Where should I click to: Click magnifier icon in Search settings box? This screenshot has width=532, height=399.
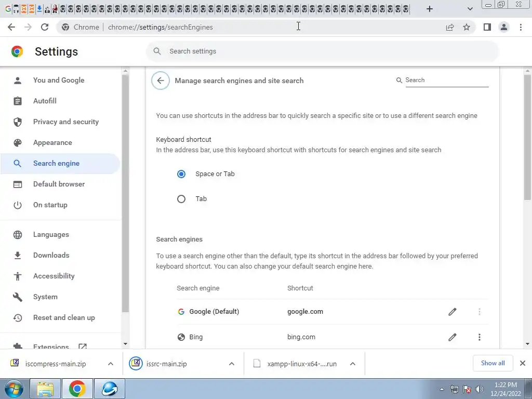157,51
